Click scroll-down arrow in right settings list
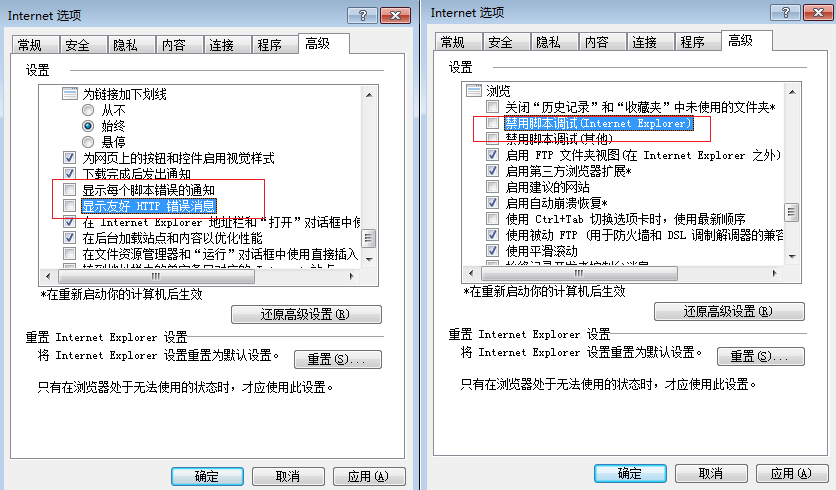The image size is (836, 490). 792,256
